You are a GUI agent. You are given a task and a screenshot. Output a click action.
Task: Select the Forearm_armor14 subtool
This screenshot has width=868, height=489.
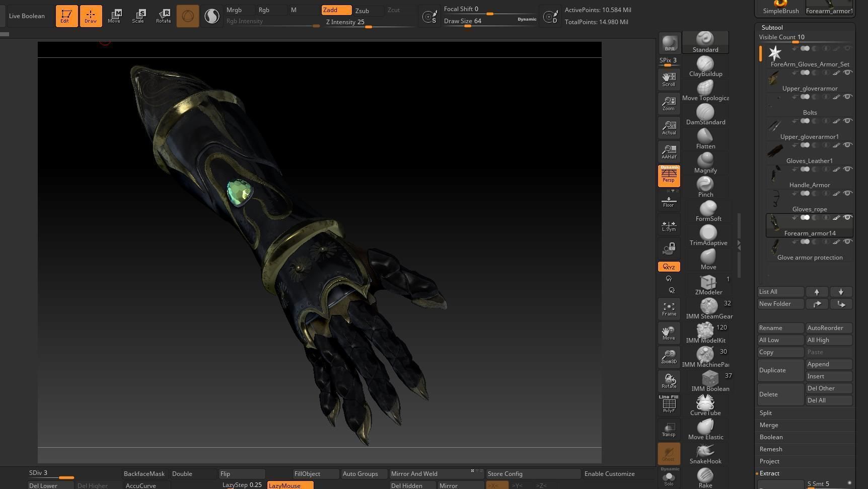[810, 233]
